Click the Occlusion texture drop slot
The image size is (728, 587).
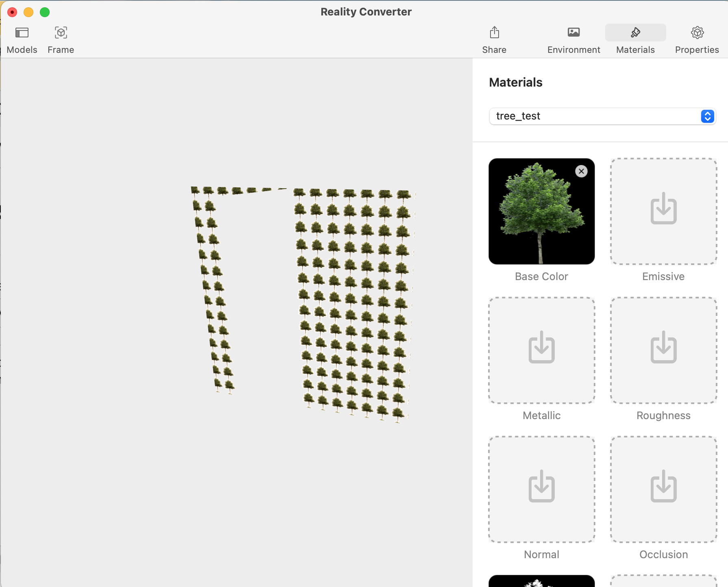pos(663,489)
